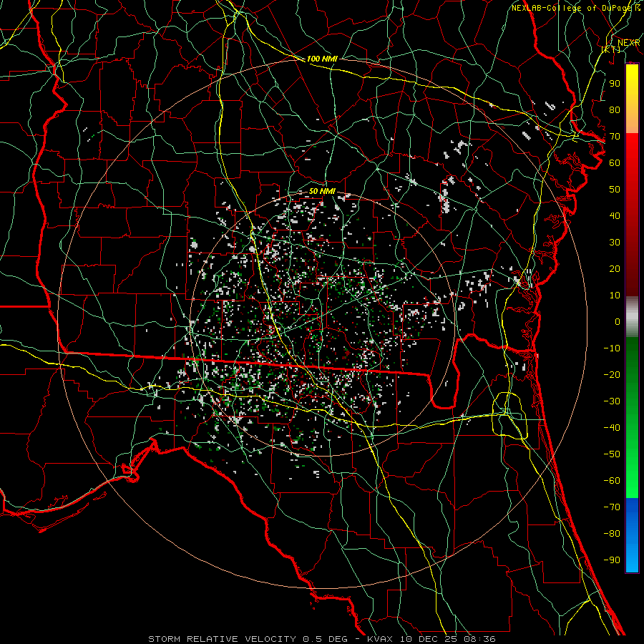This screenshot has height=644, width=644.
Task: Click the -70 scale value
Action: coord(612,507)
